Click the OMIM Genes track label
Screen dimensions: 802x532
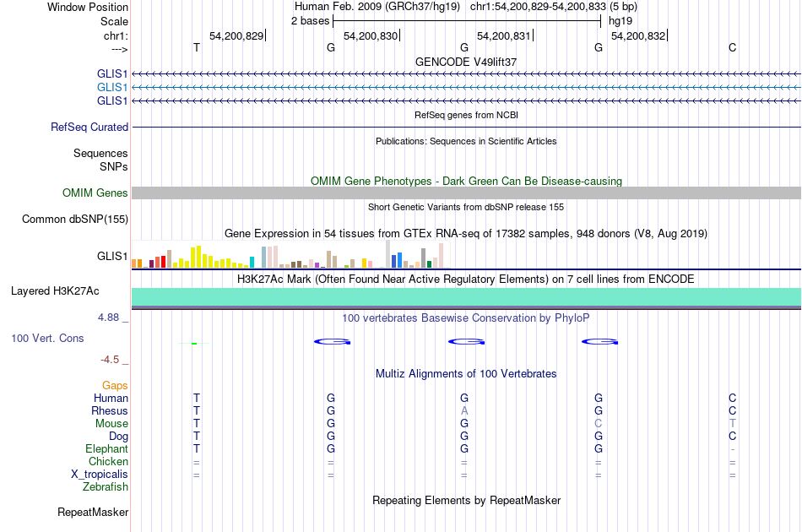tap(95, 193)
